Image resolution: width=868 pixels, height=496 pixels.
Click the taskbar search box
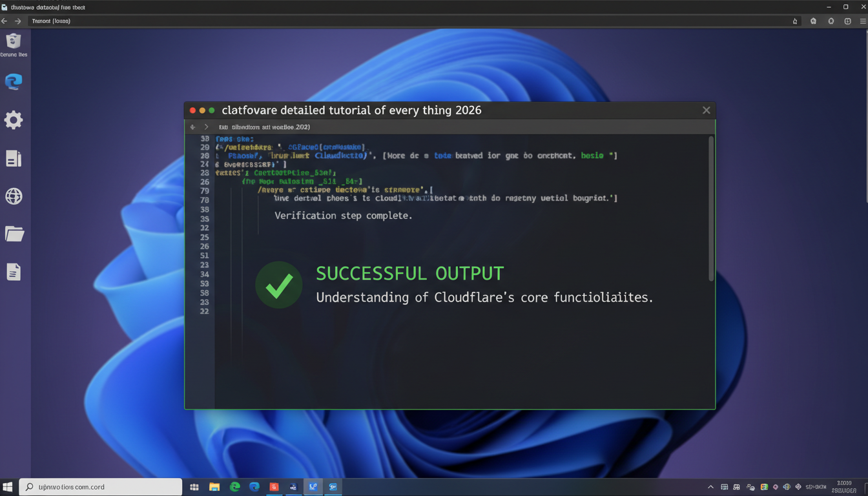click(x=101, y=487)
